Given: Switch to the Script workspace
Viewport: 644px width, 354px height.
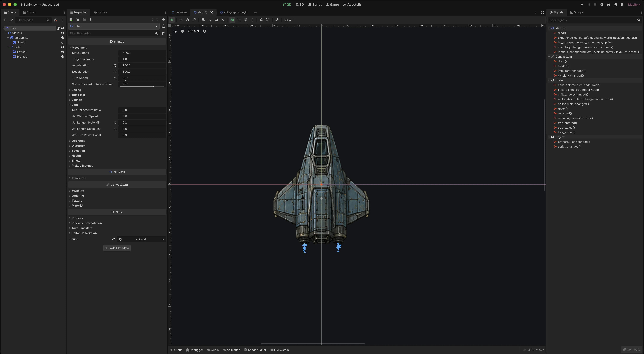Looking at the screenshot, I should (x=315, y=4).
